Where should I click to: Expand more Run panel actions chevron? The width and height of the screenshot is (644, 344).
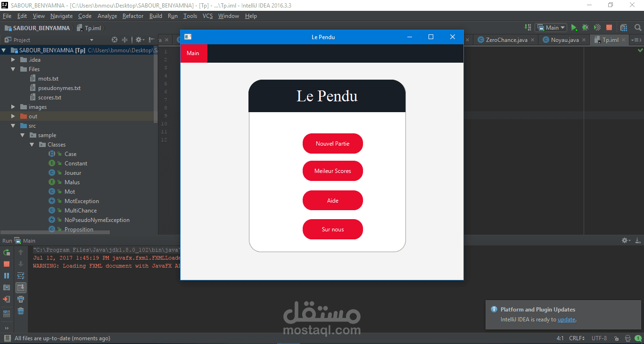7,328
